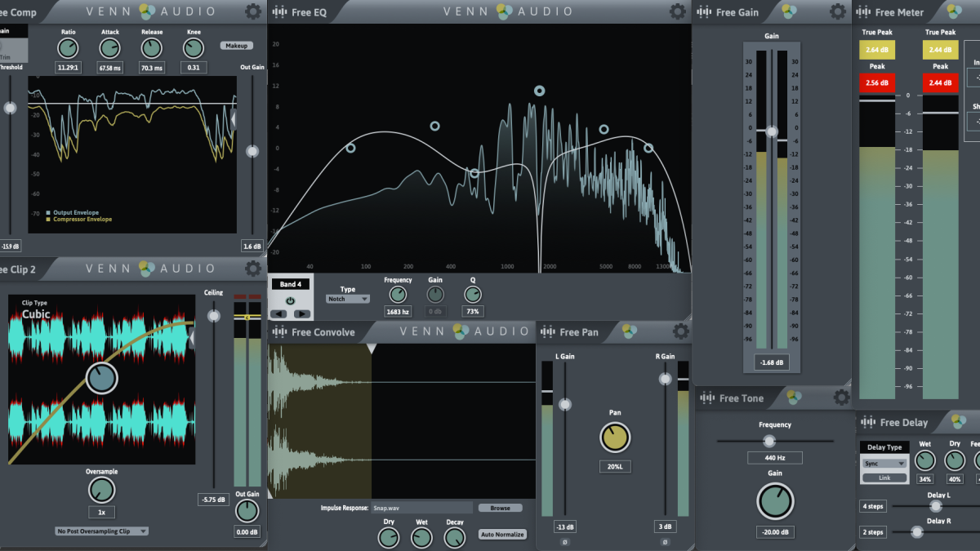
Task: Click the Venn circles logo in Free Clip 2 header
Action: (x=147, y=268)
